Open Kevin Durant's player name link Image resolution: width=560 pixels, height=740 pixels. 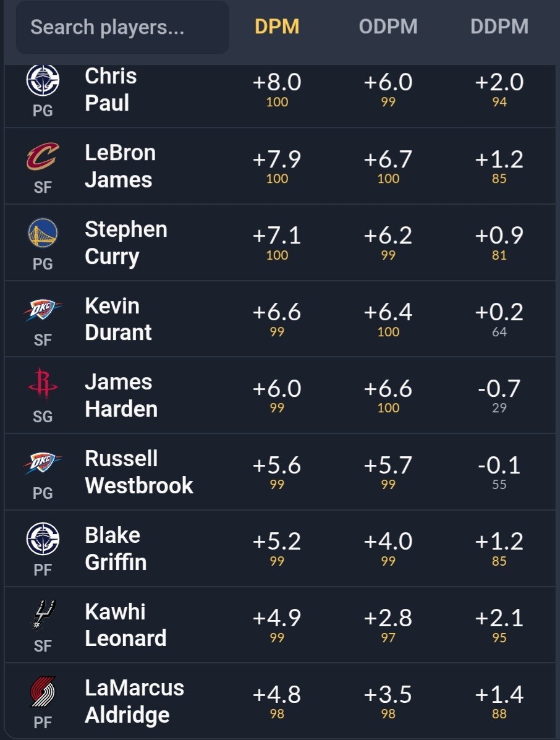[x=119, y=319]
